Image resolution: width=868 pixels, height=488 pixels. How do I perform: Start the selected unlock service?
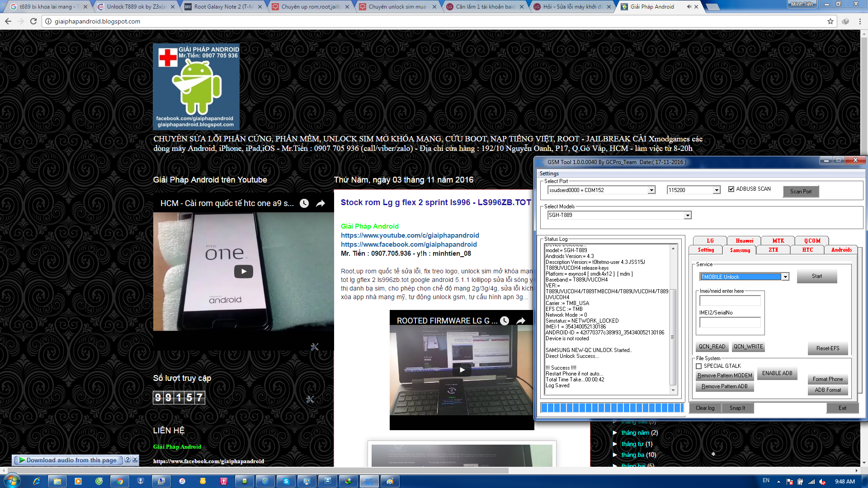tap(817, 276)
